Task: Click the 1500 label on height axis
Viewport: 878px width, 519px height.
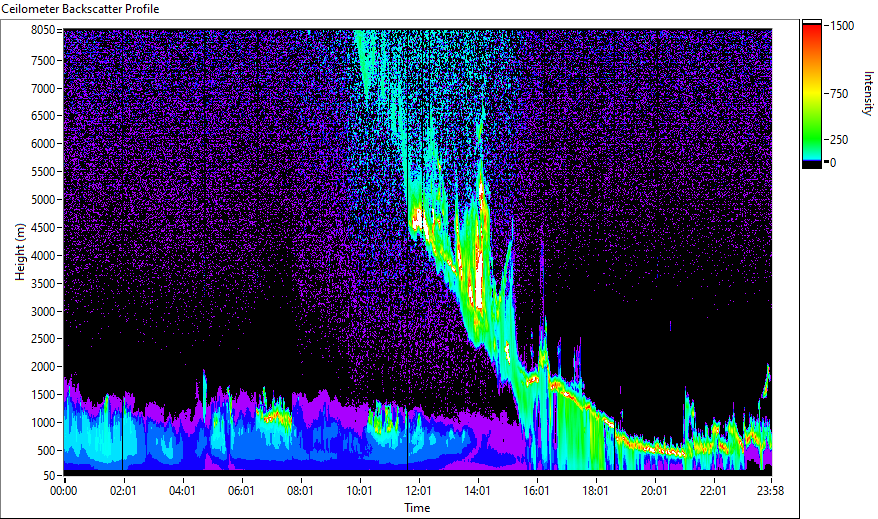Action: point(43,395)
